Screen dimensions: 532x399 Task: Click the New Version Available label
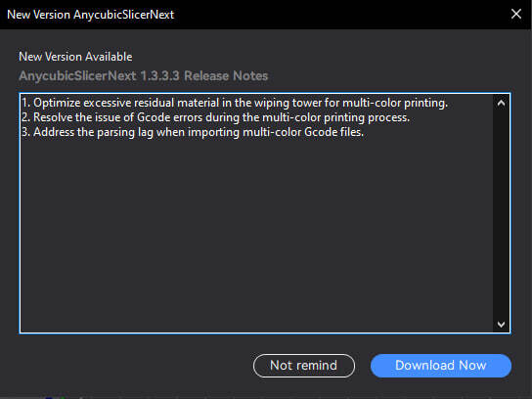coord(75,57)
